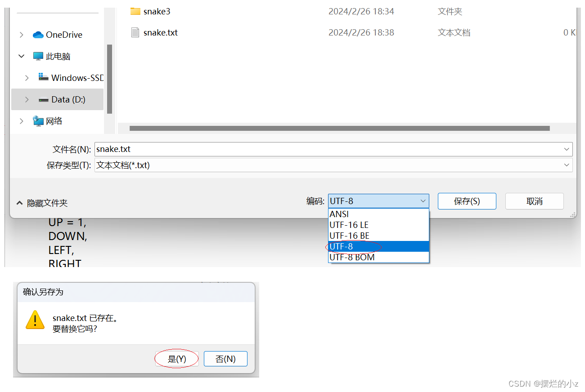585x392 pixels.
Task: Open the 编码 encoding combo box
Action: click(378, 201)
